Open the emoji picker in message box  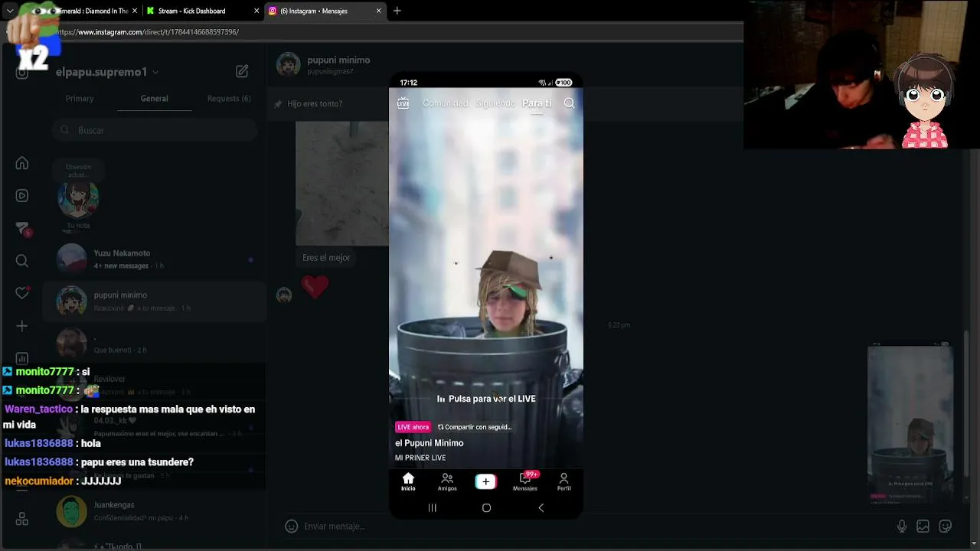tap(291, 526)
